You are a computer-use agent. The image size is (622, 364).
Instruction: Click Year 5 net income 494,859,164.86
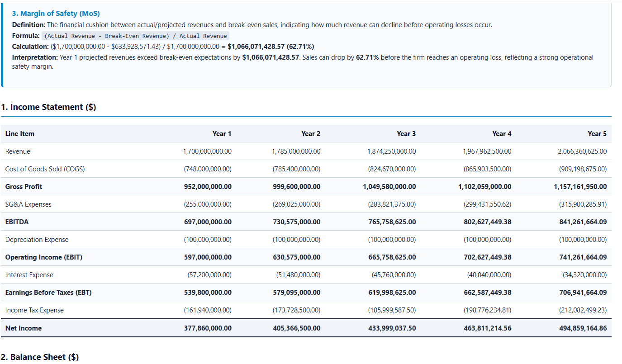[x=583, y=328]
